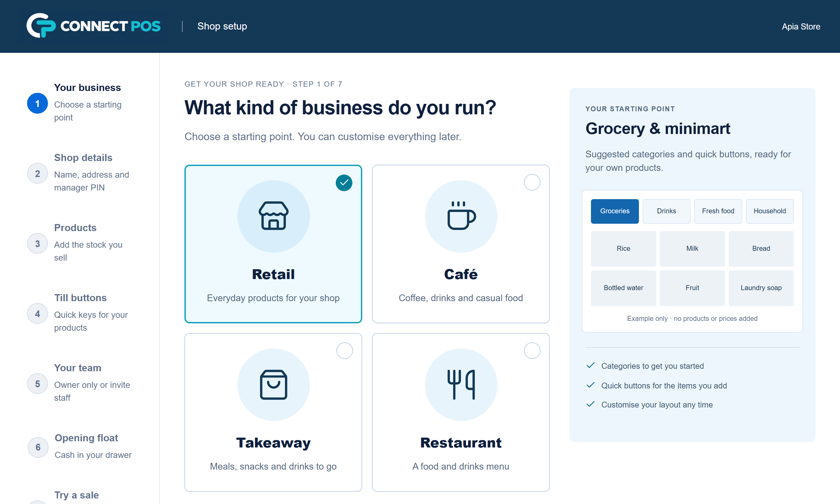
Task: Tap the Rice quick button
Action: tap(623, 249)
